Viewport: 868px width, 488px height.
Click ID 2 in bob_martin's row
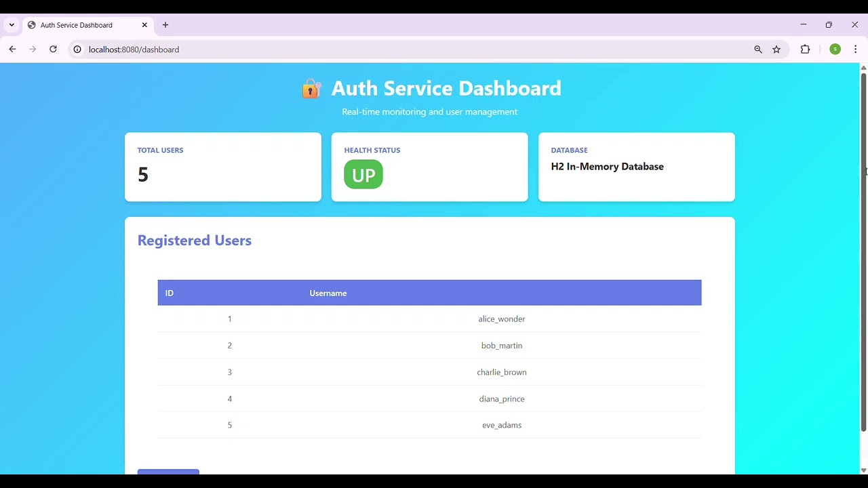230,346
